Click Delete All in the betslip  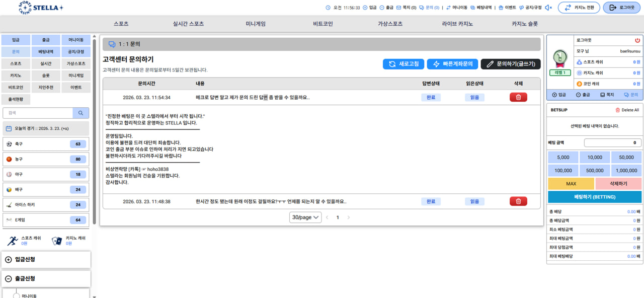(627, 110)
